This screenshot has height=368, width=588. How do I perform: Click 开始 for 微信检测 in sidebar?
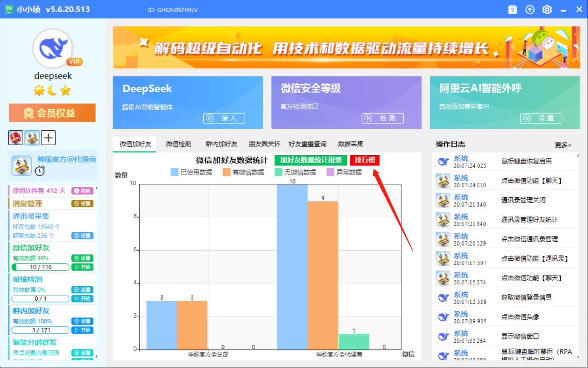[x=82, y=299]
